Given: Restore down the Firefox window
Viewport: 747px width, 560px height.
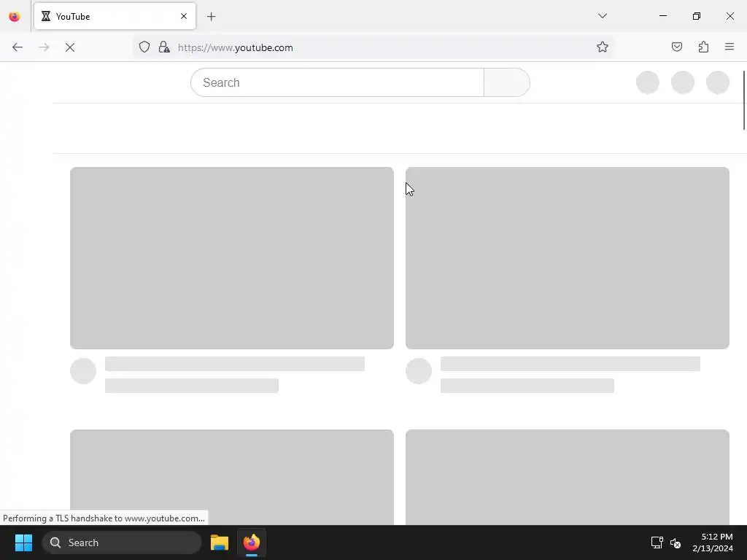Looking at the screenshot, I should [697, 16].
